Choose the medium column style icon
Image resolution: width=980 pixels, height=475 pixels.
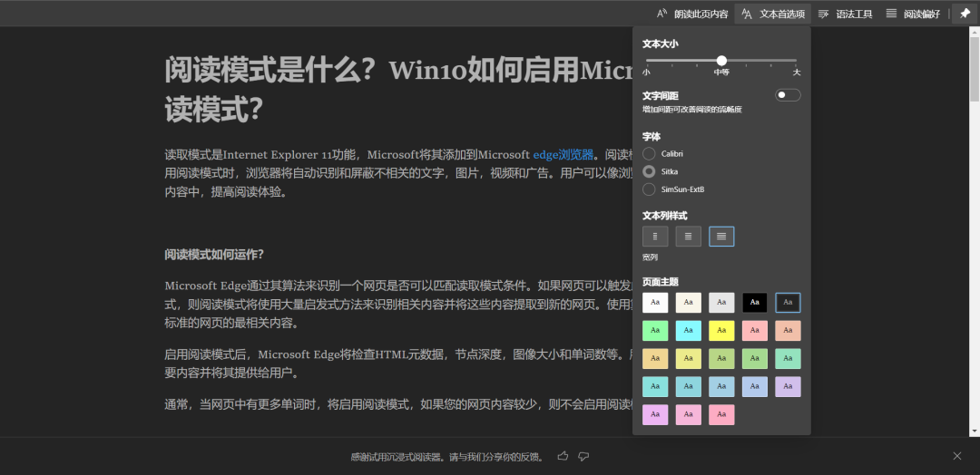click(688, 237)
